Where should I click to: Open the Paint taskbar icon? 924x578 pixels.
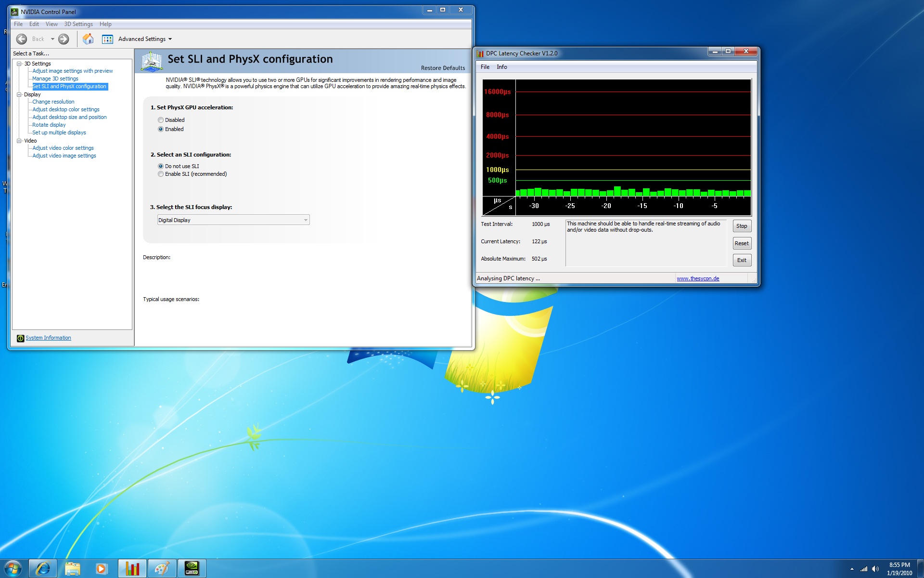coord(162,568)
